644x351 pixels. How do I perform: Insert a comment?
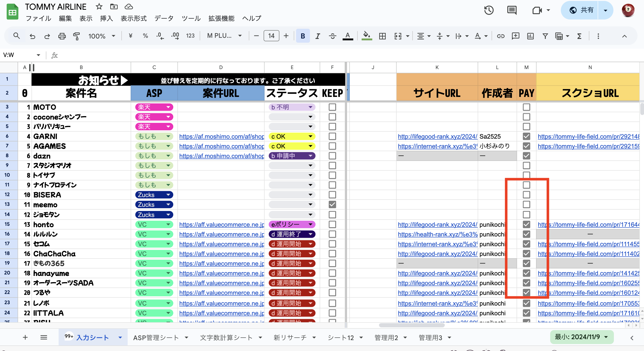tap(515, 36)
